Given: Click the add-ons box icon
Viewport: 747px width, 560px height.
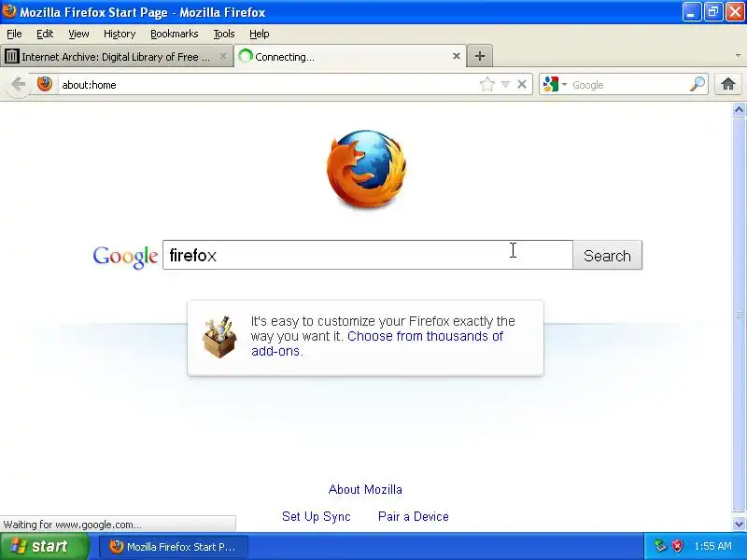Looking at the screenshot, I should pos(219,337).
